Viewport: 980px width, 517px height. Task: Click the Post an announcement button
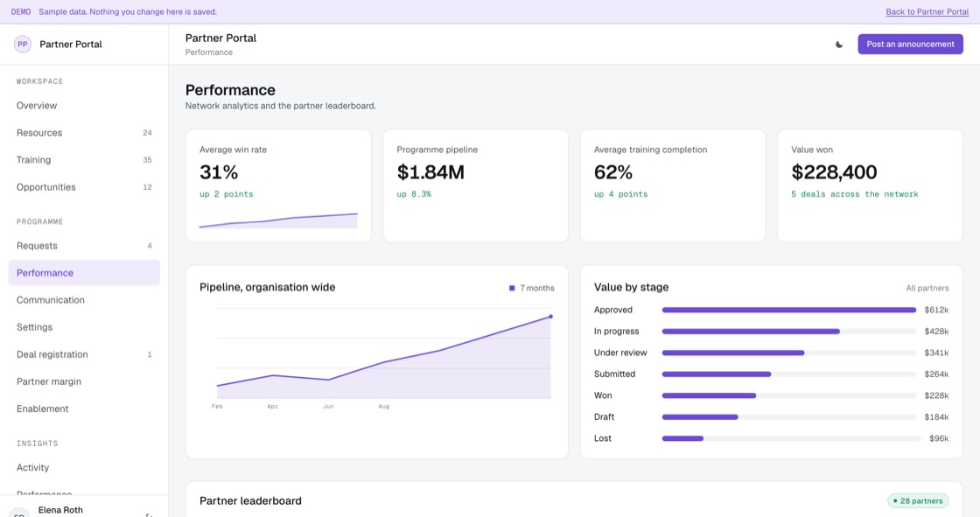click(x=910, y=45)
